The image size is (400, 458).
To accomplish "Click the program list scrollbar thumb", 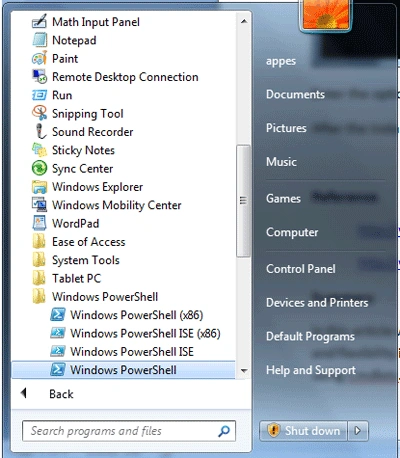I will [243, 201].
